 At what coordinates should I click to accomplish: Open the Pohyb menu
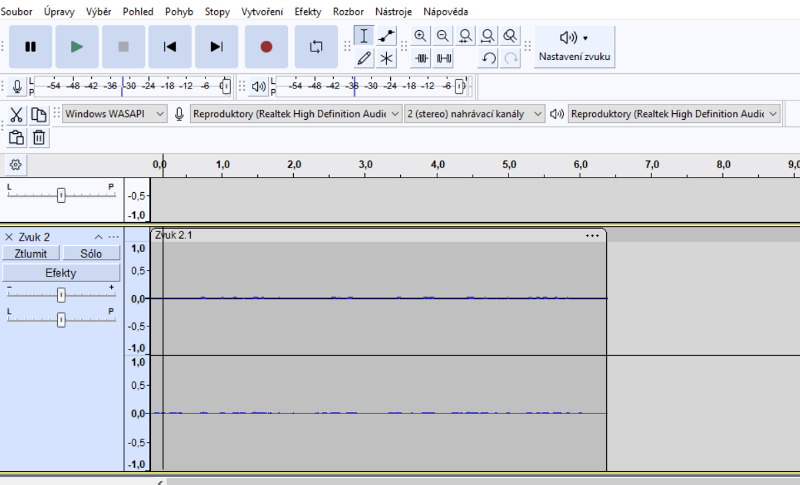(179, 11)
